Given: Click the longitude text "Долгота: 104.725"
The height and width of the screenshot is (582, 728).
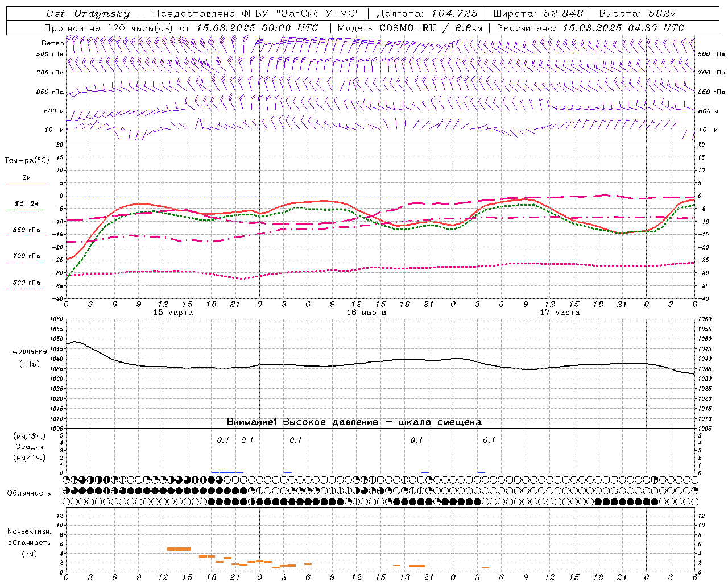Looking at the screenshot, I should coord(427,14).
